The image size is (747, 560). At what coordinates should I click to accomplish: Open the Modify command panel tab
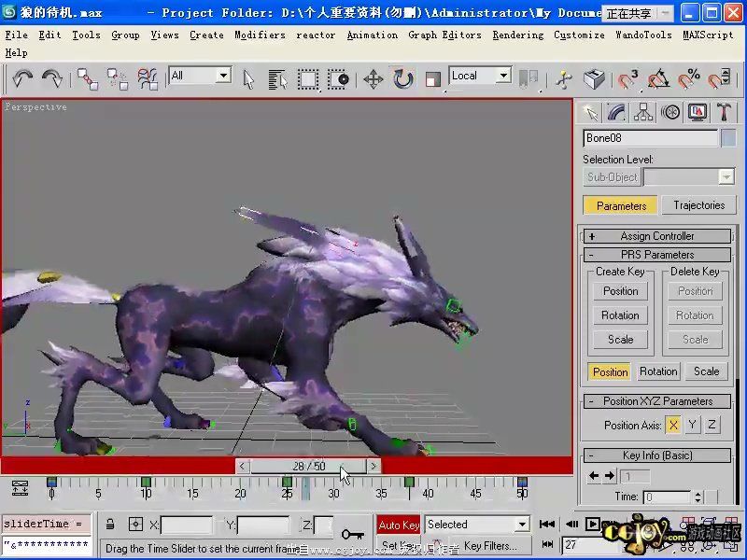tap(616, 113)
